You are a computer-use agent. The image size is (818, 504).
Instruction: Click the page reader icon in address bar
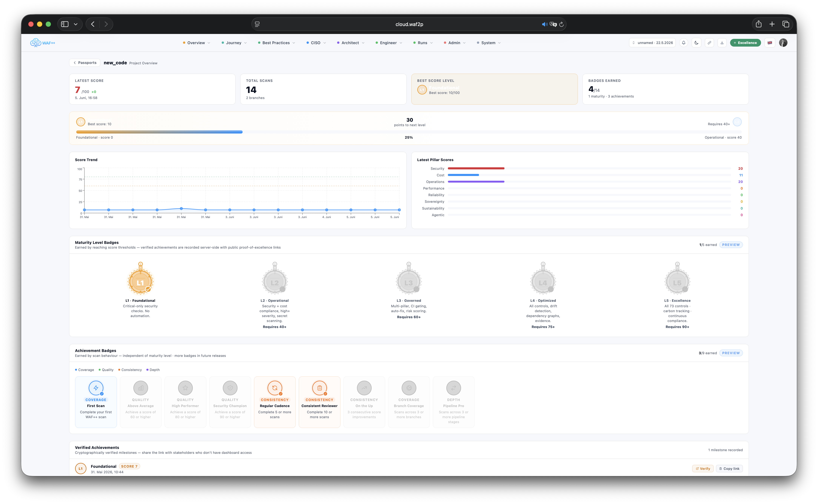point(257,24)
